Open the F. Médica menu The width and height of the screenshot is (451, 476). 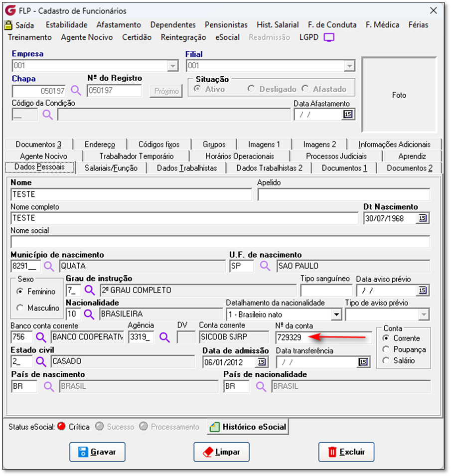click(382, 25)
